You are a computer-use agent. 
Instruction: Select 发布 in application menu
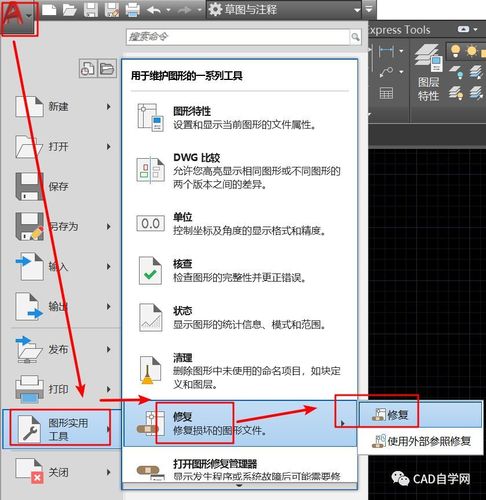pos(63,350)
